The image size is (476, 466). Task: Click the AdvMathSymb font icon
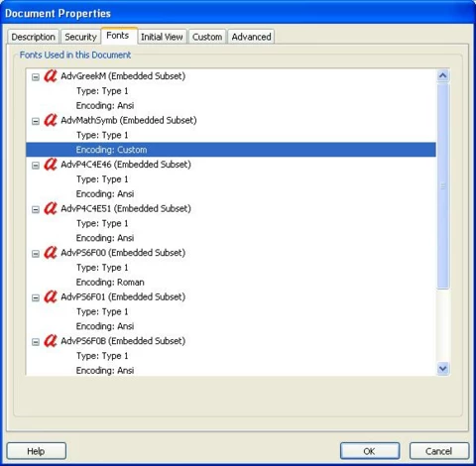pyautogui.click(x=51, y=120)
